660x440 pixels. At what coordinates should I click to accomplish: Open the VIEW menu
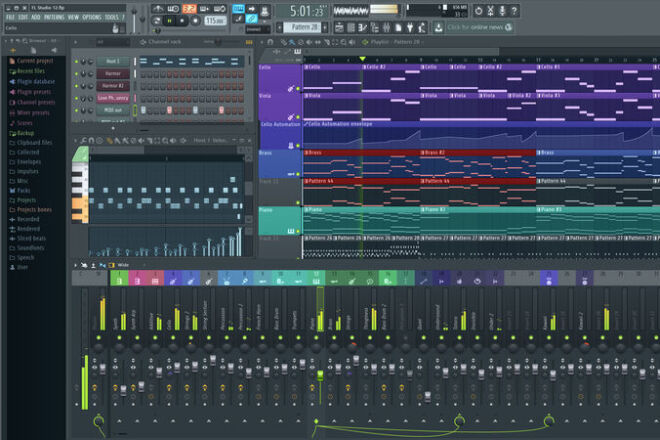click(73, 17)
